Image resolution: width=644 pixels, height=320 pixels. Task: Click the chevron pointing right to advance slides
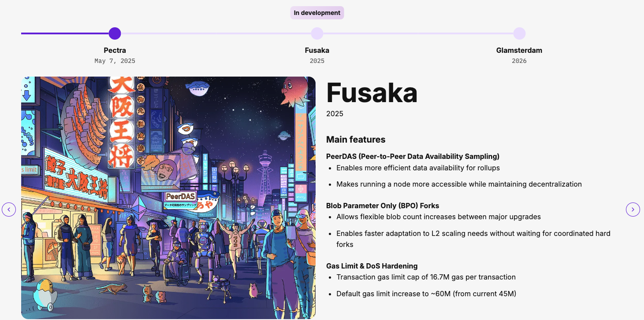pos(633,210)
